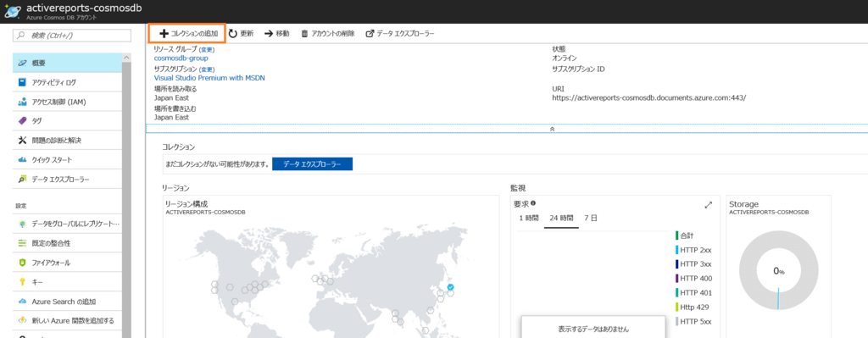
Task: Open ファイアウォール settings item
Action: 67,263
